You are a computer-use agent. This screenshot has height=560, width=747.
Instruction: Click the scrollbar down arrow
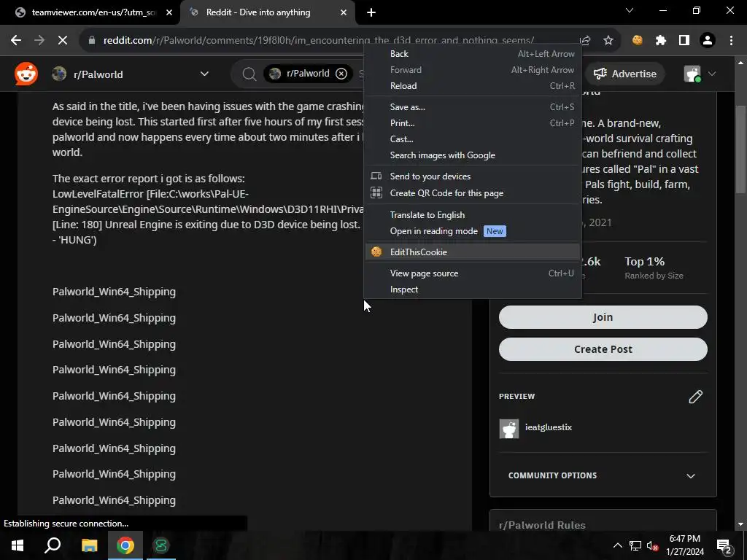[740, 525]
